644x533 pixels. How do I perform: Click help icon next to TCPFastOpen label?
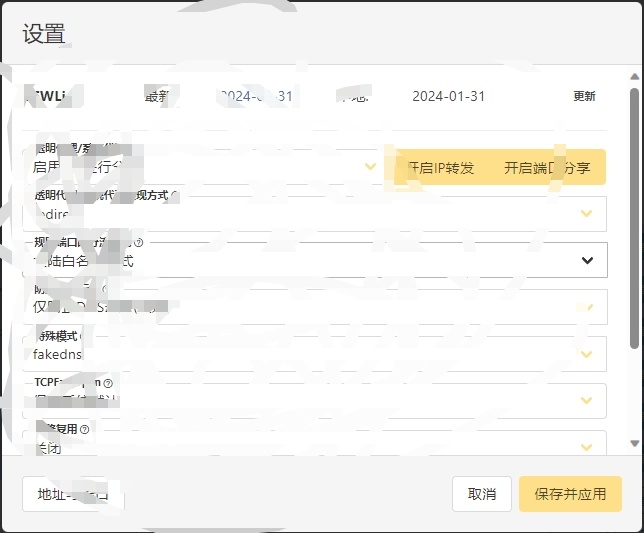coord(107,383)
